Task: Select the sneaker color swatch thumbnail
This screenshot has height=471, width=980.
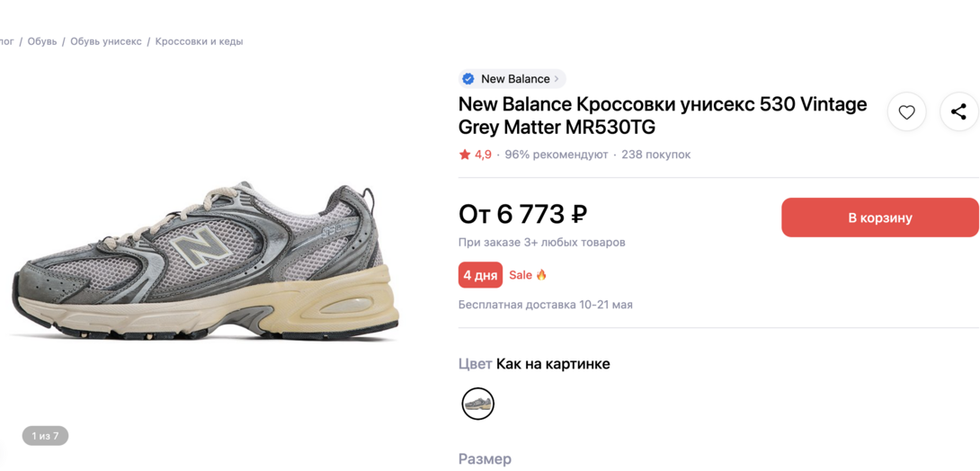Action: click(x=477, y=404)
